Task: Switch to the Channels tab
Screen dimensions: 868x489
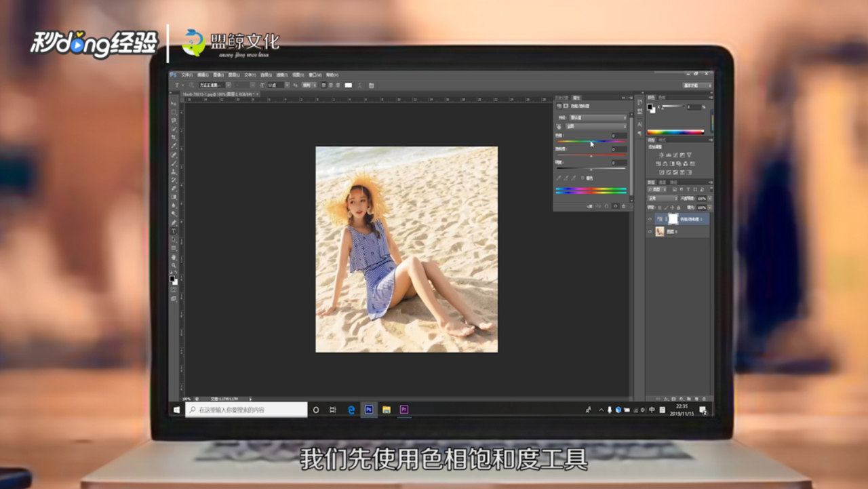Action: [x=663, y=182]
